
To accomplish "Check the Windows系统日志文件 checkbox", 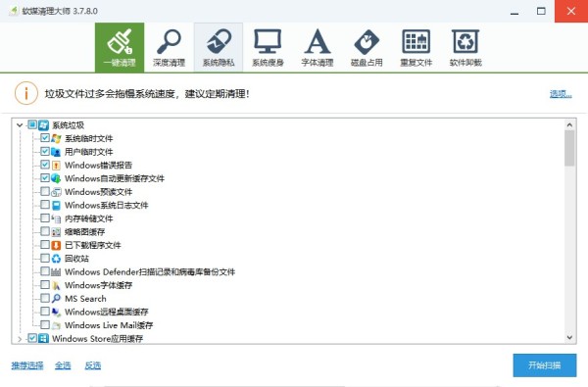I will 45,205.
